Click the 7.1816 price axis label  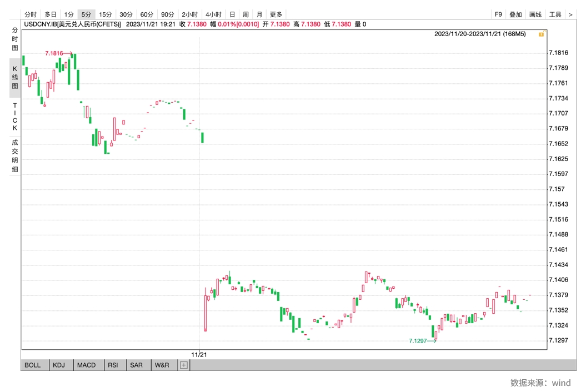[558, 53]
